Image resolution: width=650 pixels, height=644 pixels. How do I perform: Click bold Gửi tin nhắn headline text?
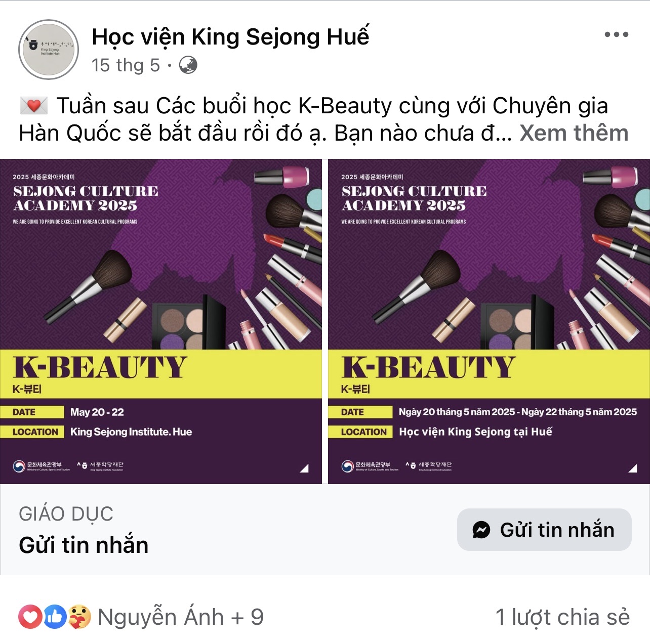pos(84,545)
